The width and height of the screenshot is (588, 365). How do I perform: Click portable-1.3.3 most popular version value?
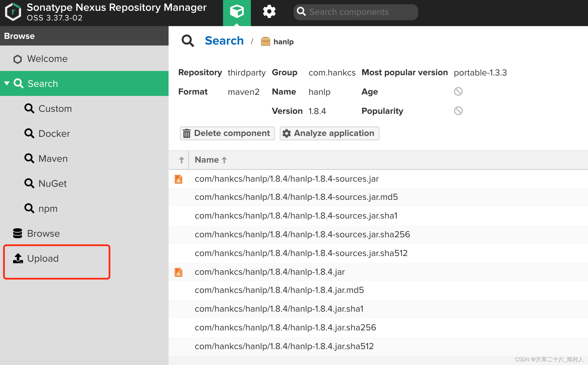click(480, 73)
